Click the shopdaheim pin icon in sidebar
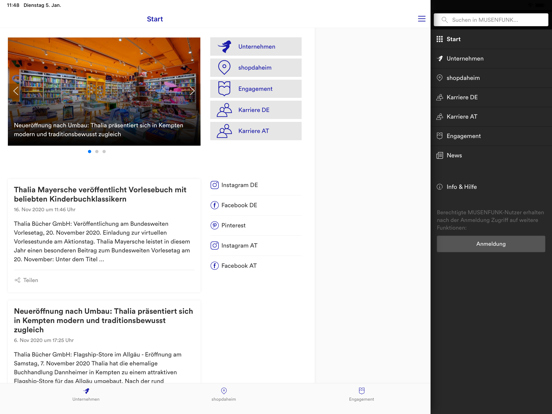Screen dimensions: 552x414 pyautogui.click(x=440, y=78)
